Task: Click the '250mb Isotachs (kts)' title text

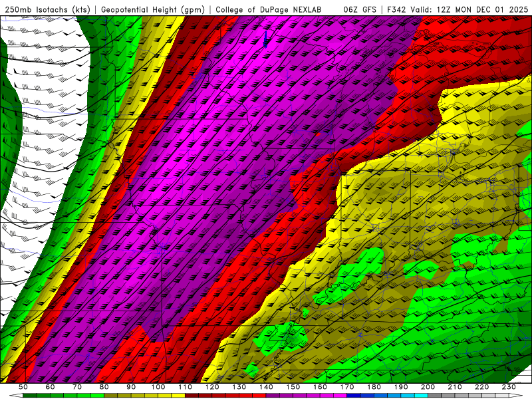Action: click(47, 9)
